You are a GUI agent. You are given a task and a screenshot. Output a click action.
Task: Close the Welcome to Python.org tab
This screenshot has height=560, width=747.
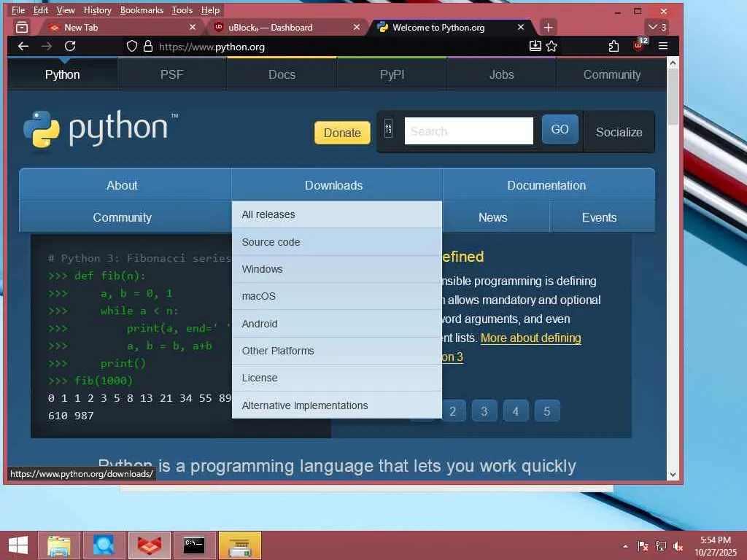click(x=521, y=27)
